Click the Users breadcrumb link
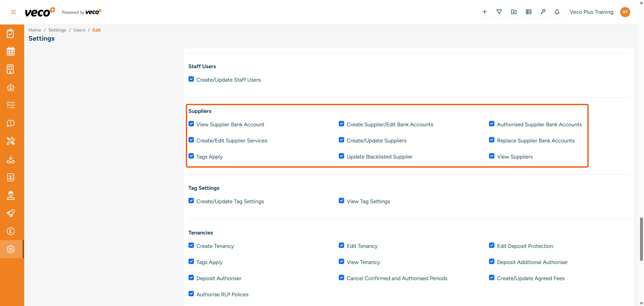Screen dimensions: 644x306 79,30
